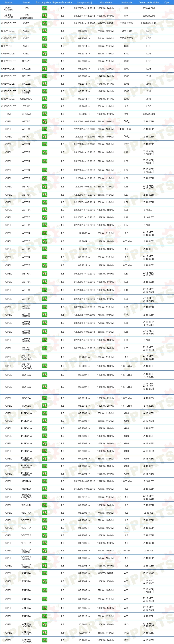Click the production years 03.2000 -> 05.2005
174x644 pixels.
coord(84,121)
